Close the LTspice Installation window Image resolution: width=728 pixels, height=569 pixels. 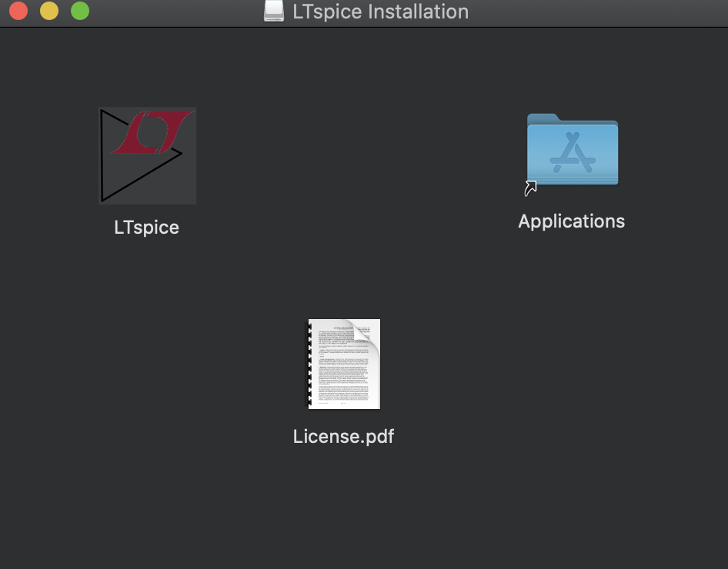tap(18, 11)
